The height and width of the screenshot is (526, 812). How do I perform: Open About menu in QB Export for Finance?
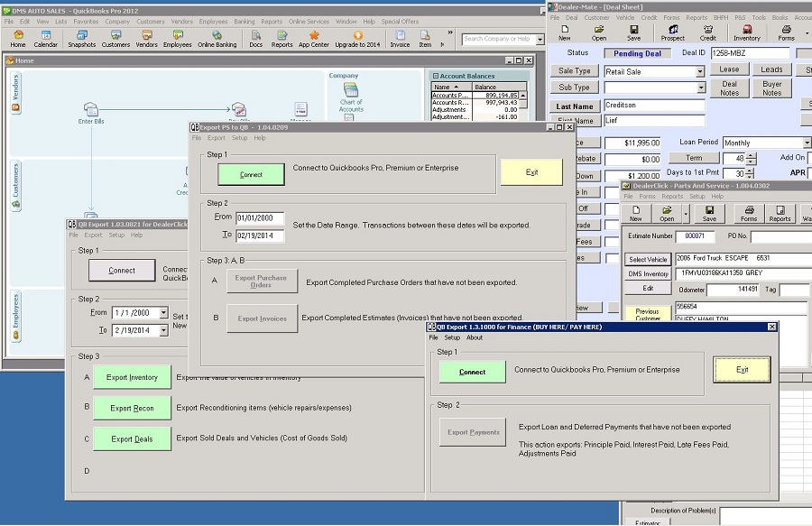tap(475, 337)
